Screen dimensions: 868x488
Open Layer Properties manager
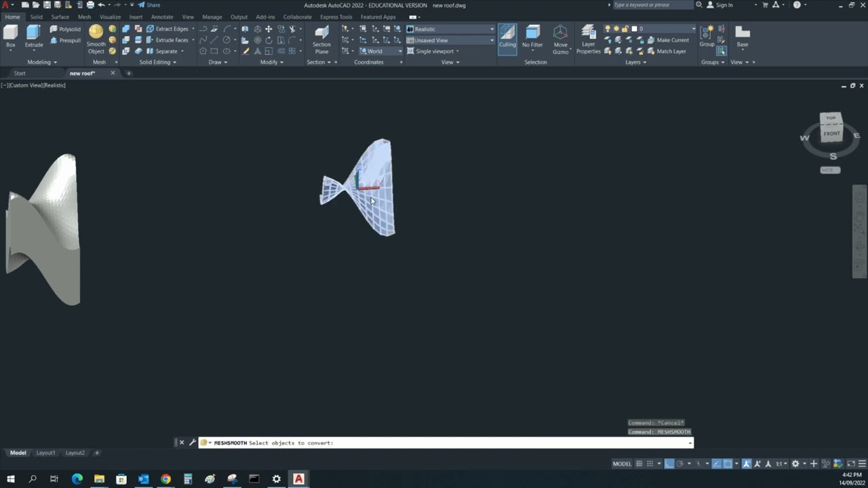tap(588, 40)
